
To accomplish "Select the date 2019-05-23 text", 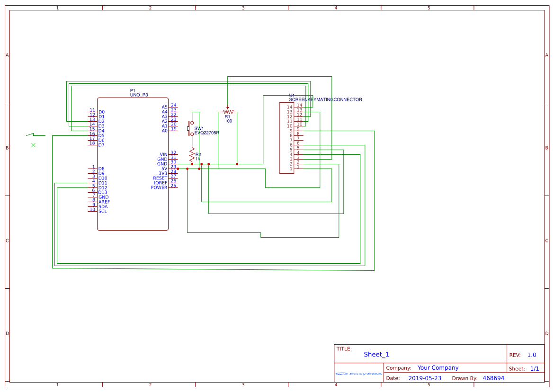I will click(425, 378).
